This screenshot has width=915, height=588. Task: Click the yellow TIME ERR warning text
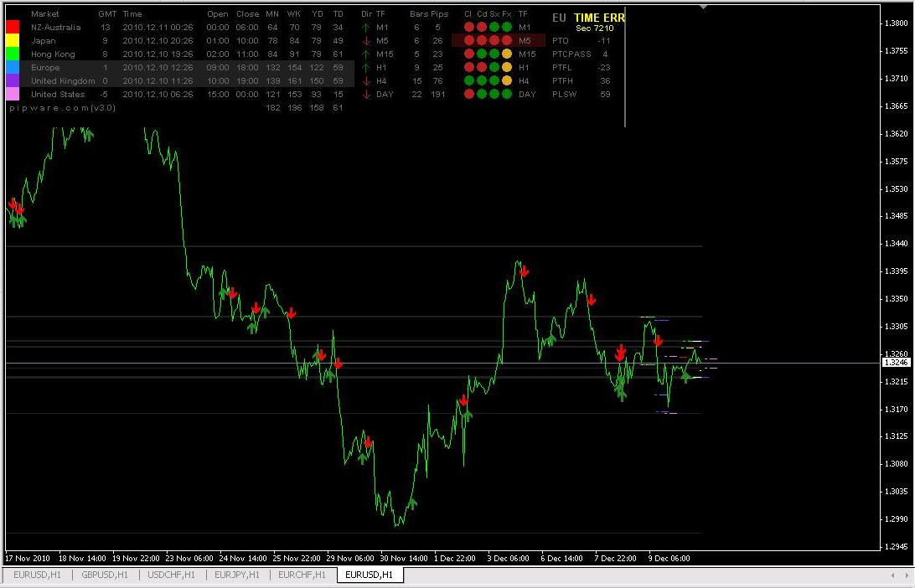pos(599,18)
